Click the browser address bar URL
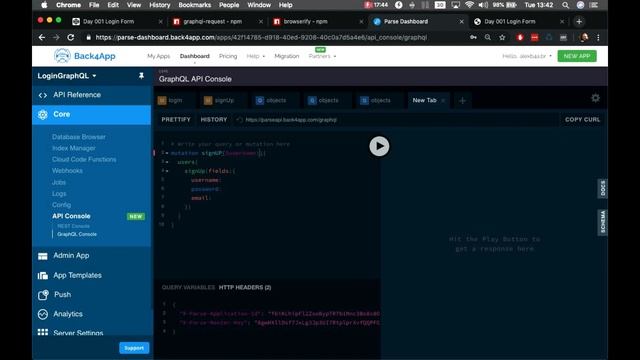Screen dimensions: 640x360 coord(261,37)
